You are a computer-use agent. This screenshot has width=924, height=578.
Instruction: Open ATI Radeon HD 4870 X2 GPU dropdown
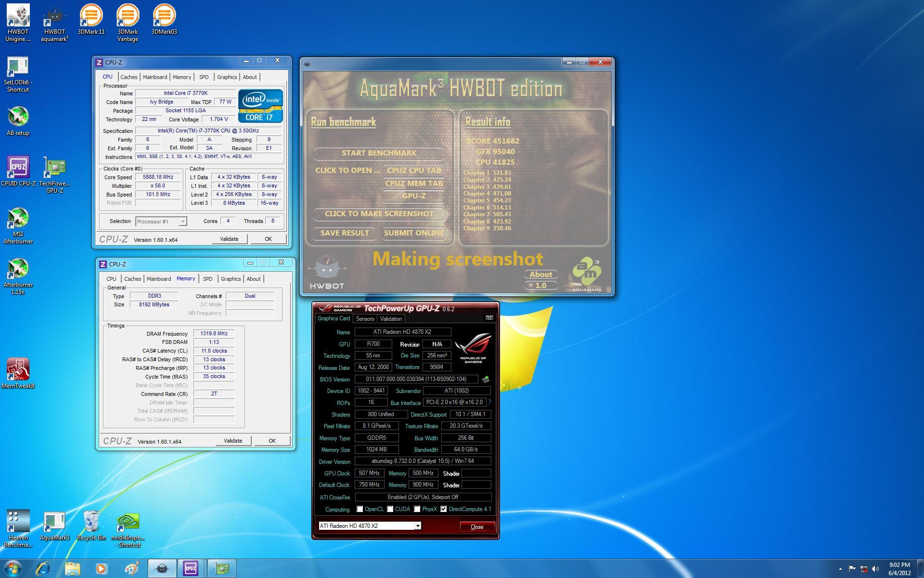(370, 526)
